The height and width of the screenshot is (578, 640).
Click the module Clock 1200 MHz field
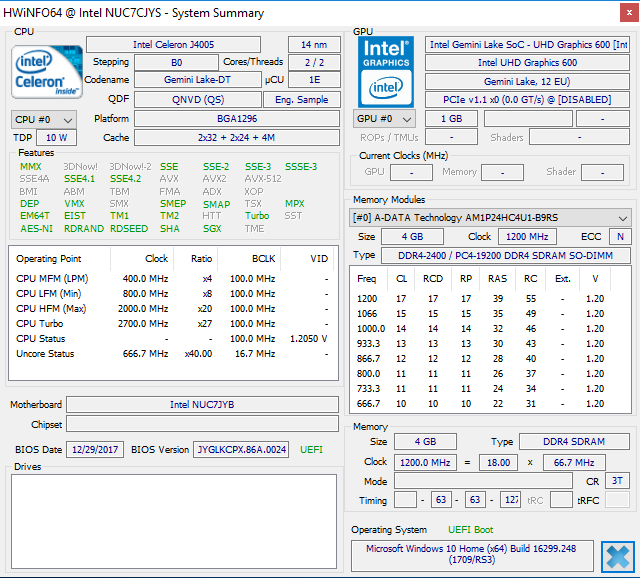tap(527, 237)
